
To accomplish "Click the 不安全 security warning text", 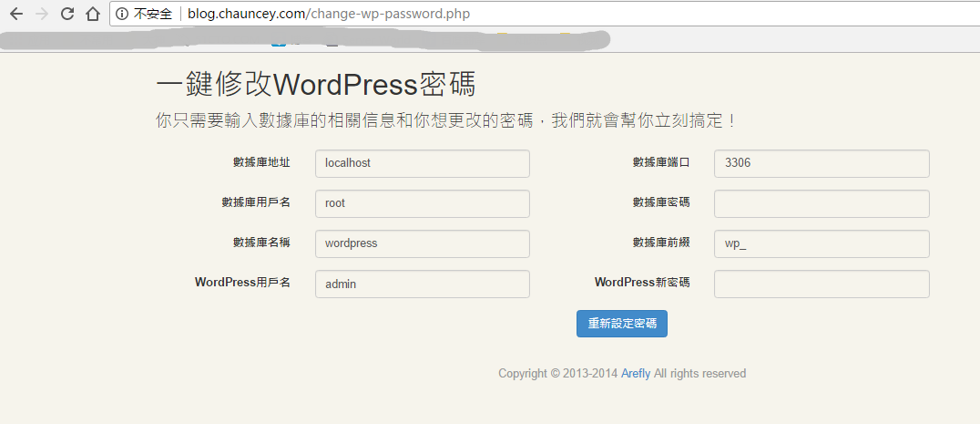I will pyautogui.click(x=152, y=14).
